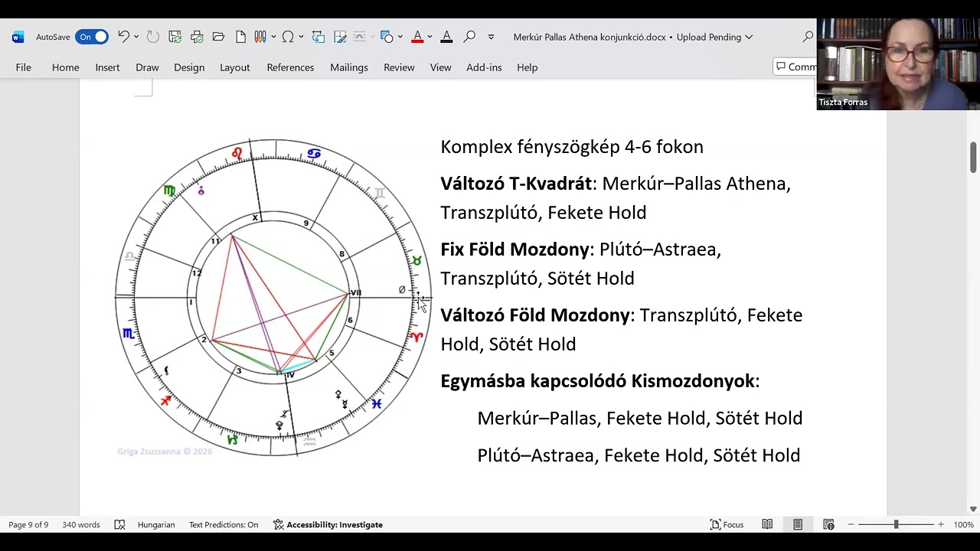Create a new blank document icon
This screenshot has height=551, width=980.
coord(240,37)
